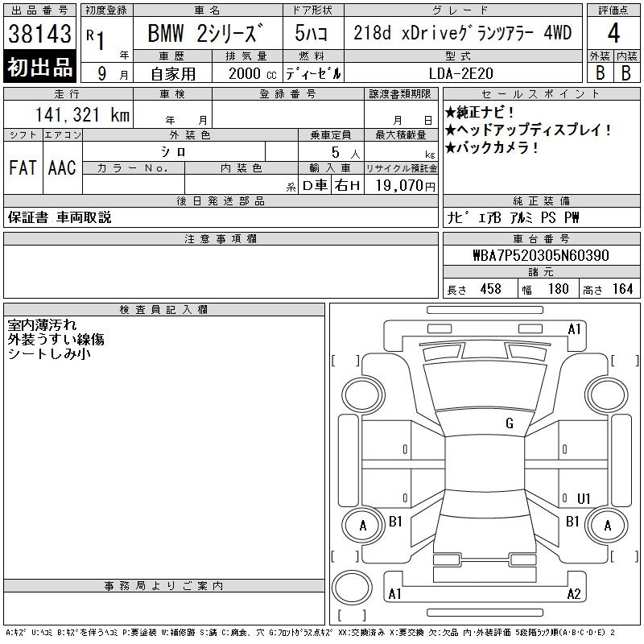This screenshot has height=644, width=644.
Task: Click the 初出品 black badge
Action: click(x=40, y=68)
